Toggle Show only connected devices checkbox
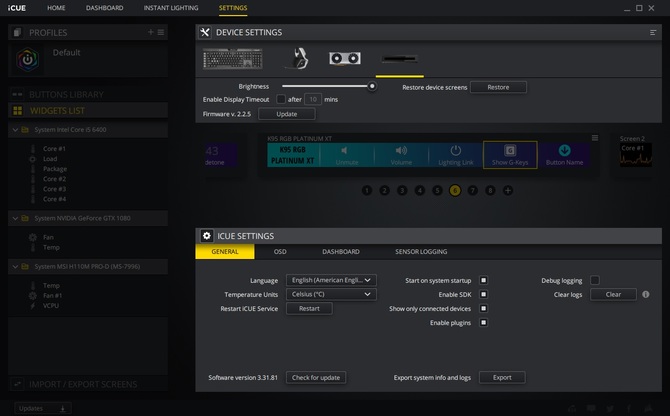670x416 pixels. point(483,308)
